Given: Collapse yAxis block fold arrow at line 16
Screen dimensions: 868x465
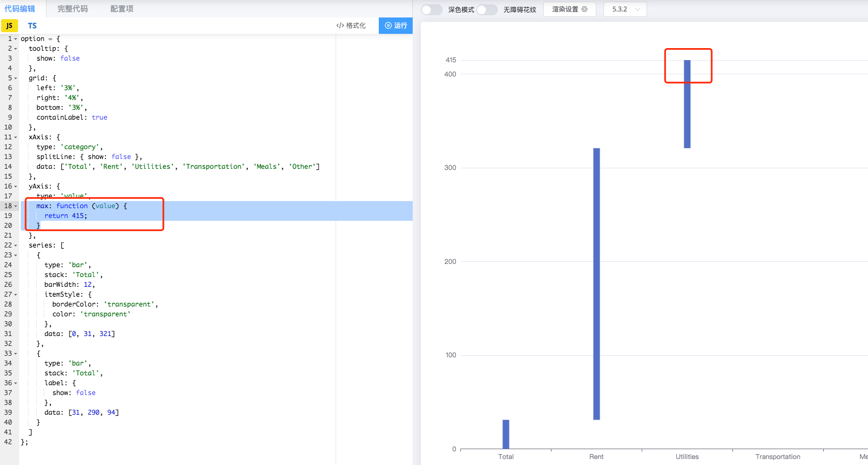Looking at the screenshot, I should point(16,186).
